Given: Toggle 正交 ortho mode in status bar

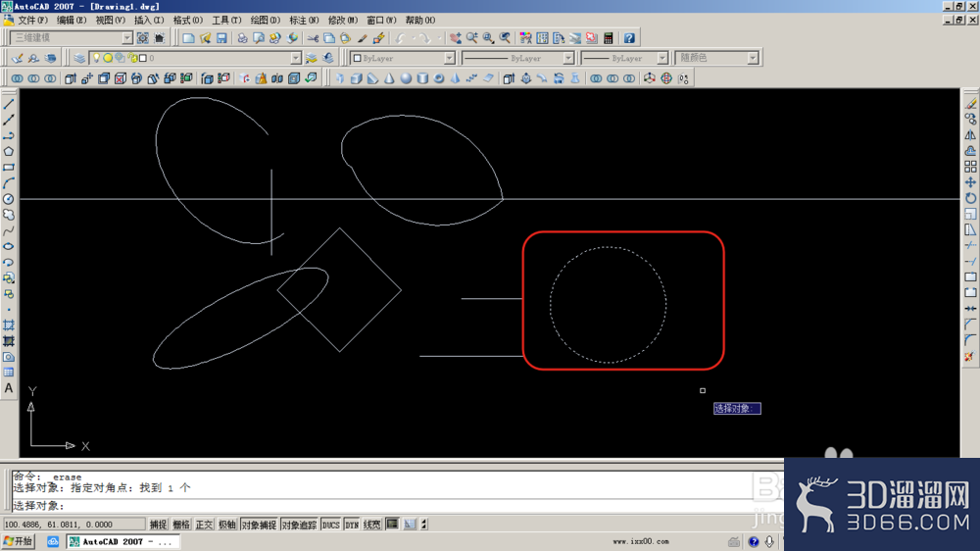Looking at the screenshot, I should (205, 525).
